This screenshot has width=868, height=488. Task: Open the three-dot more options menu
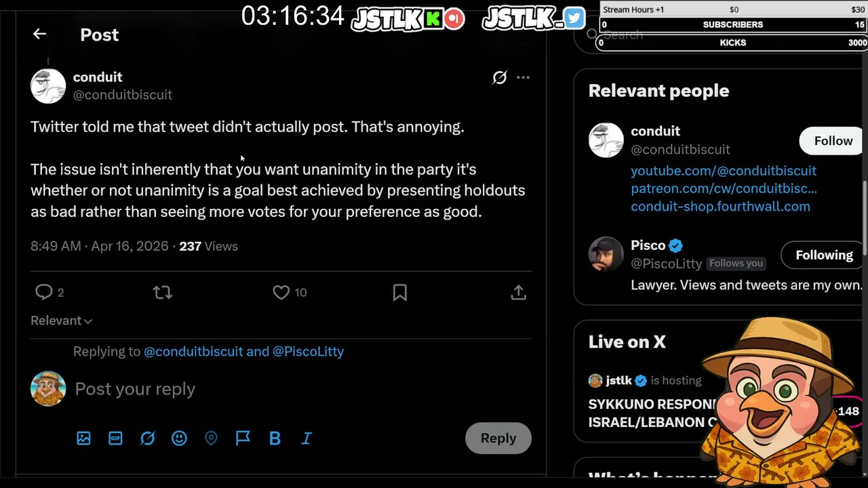(523, 77)
